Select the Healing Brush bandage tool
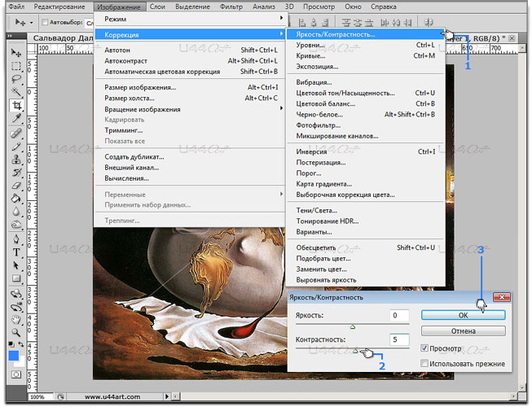Viewport: 532px width, 407px height. tap(16, 133)
